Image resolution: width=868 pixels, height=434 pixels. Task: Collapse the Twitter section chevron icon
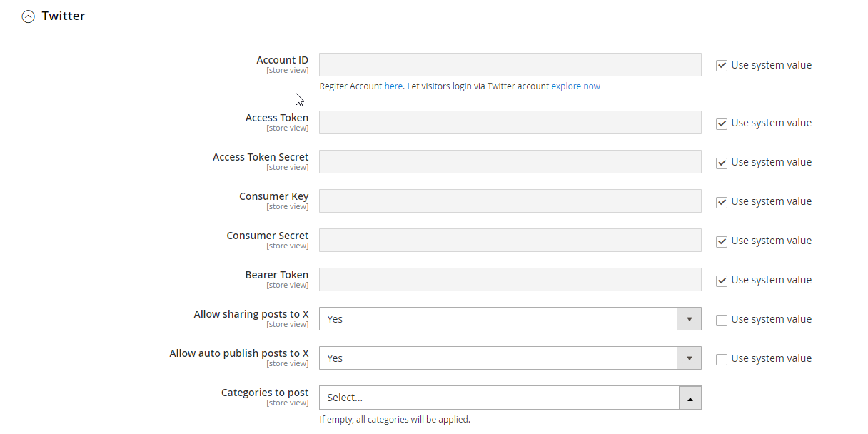tap(28, 16)
